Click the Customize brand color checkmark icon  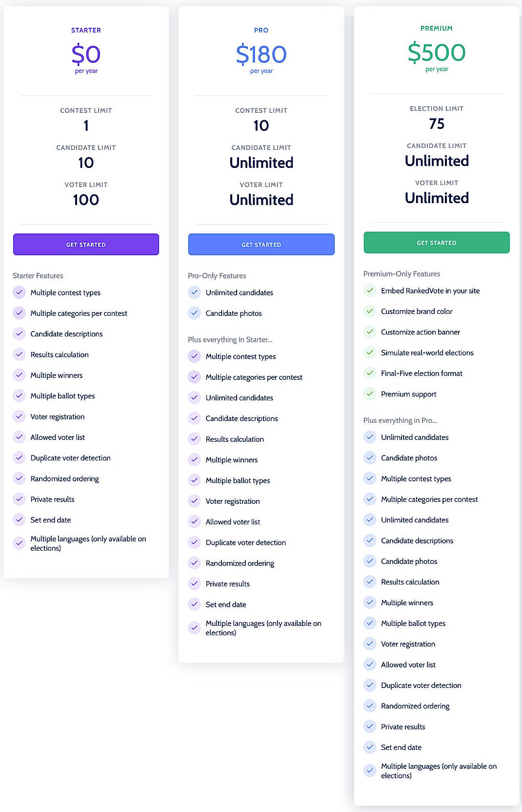(x=370, y=311)
